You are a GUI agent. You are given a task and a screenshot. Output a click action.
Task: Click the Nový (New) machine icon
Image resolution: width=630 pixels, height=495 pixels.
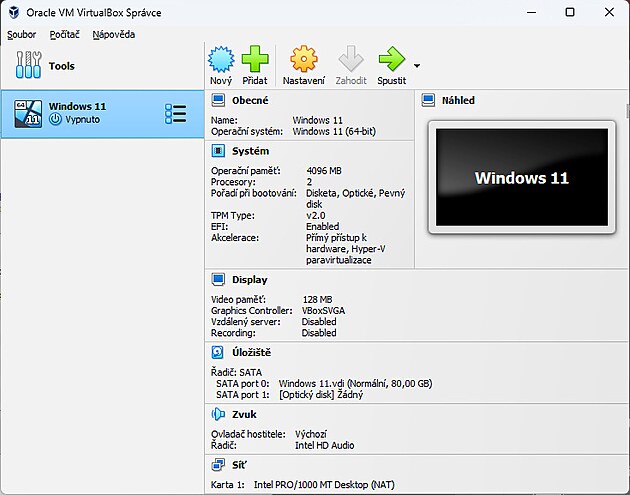pyautogui.click(x=221, y=60)
